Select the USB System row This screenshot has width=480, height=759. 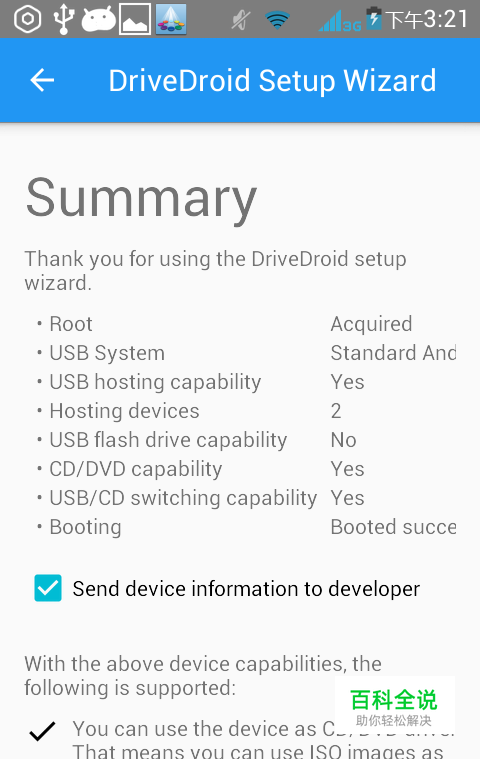point(246,353)
